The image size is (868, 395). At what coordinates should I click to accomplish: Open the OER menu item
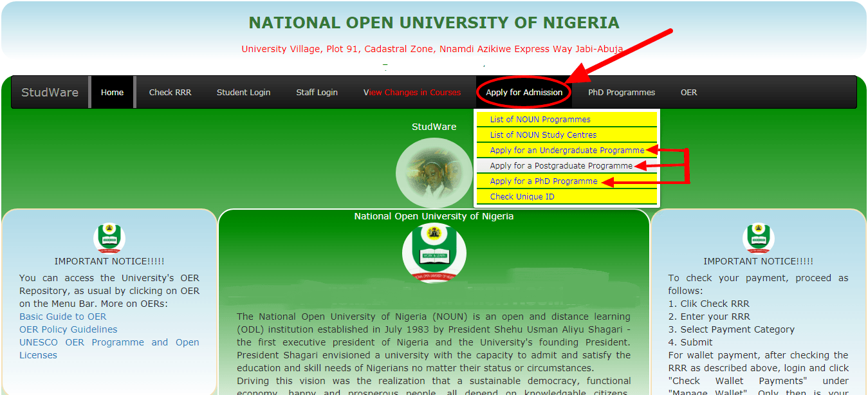coord(689,92)
